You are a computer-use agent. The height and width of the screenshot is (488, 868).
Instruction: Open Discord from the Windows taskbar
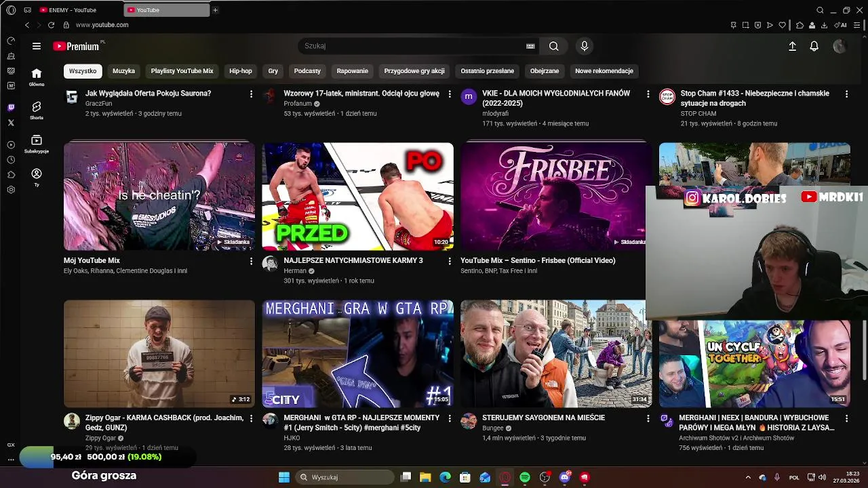(x=565, y=477)
